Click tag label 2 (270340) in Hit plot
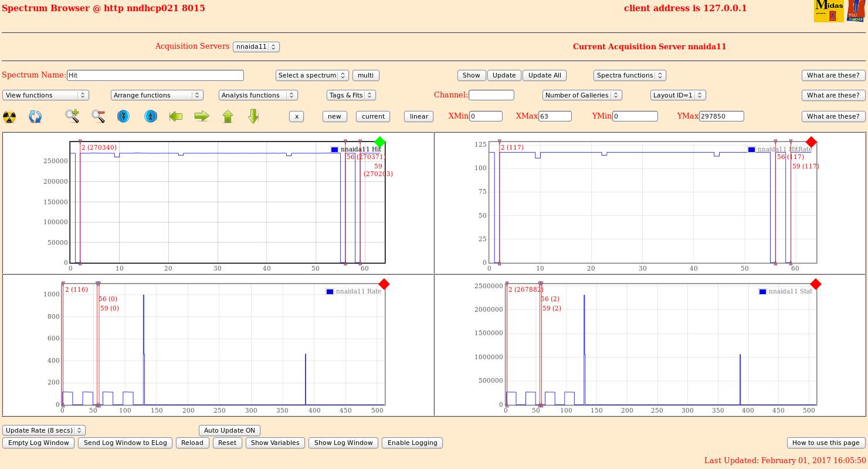868x469 pixels. pyautogui.click(x=99, y=147)
